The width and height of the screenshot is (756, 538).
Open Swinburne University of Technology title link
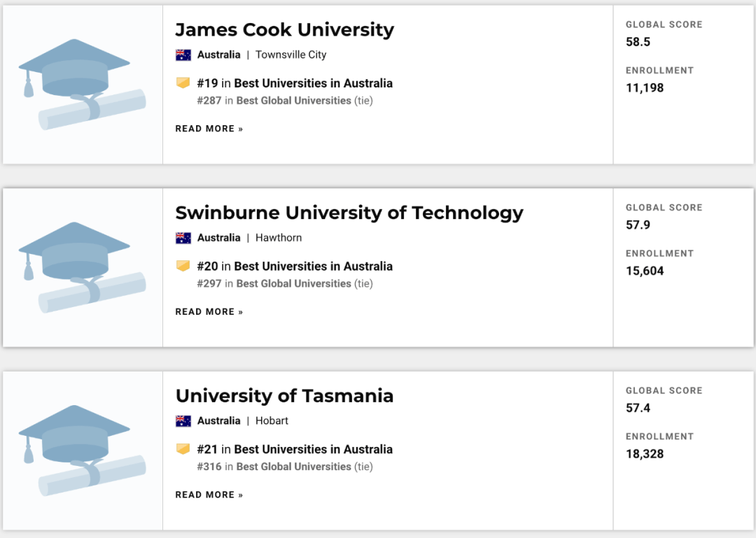[x=349, y=213]
